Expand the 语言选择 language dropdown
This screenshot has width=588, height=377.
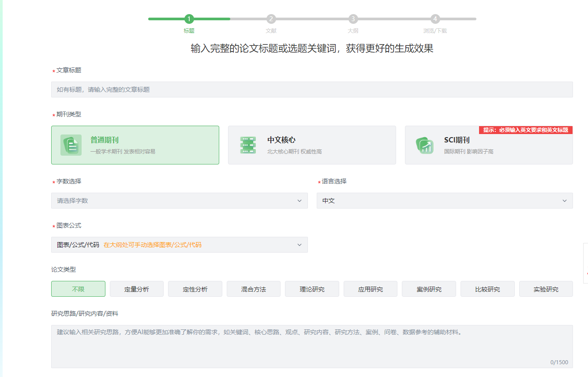tap(444, 201)
